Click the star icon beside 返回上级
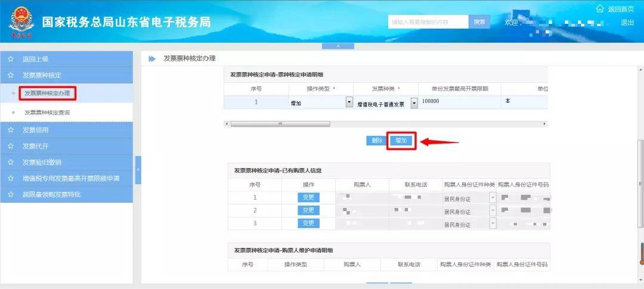 [x=11, y=59]
